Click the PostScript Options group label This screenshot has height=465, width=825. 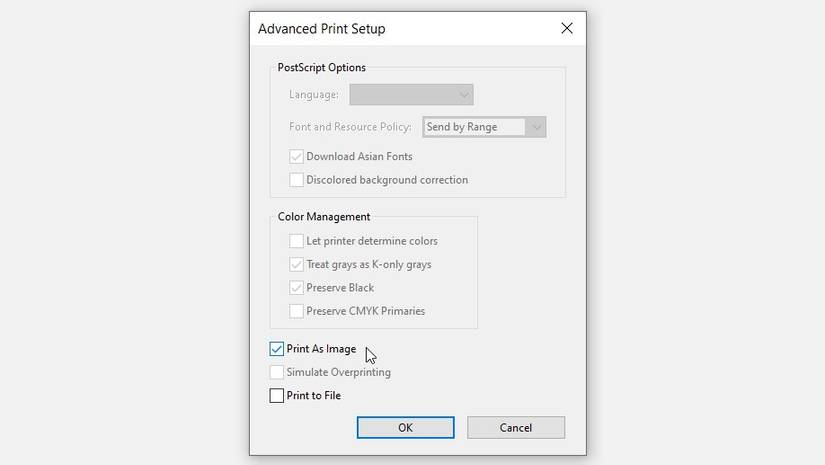322,68
